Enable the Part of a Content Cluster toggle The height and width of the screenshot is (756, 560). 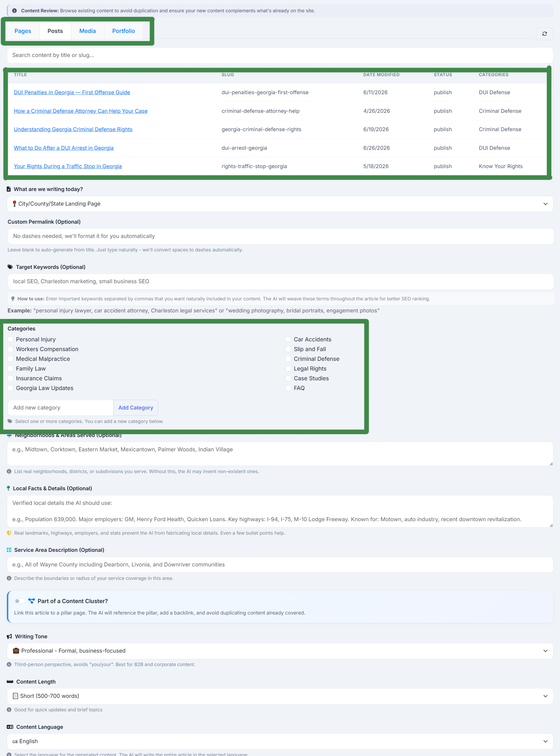tap(20, 601)
